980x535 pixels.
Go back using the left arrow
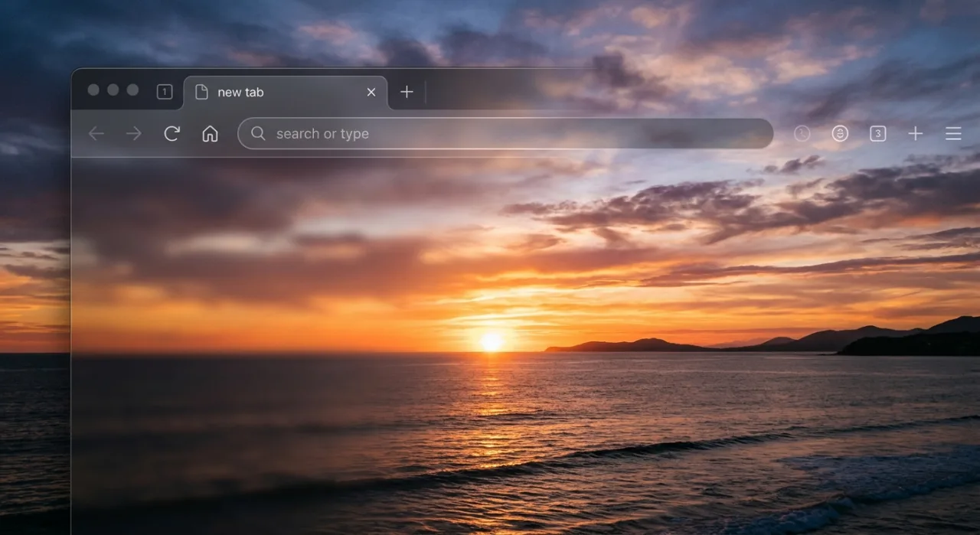coord(96,134)
